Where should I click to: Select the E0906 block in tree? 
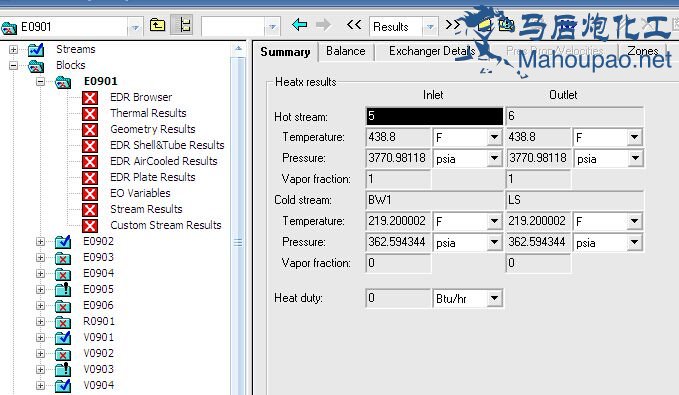98,305
